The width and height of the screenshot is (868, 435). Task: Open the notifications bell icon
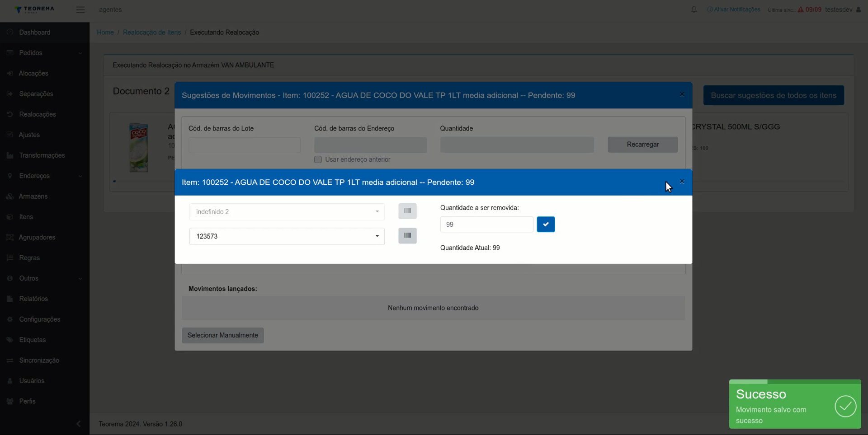coord(694,9)
